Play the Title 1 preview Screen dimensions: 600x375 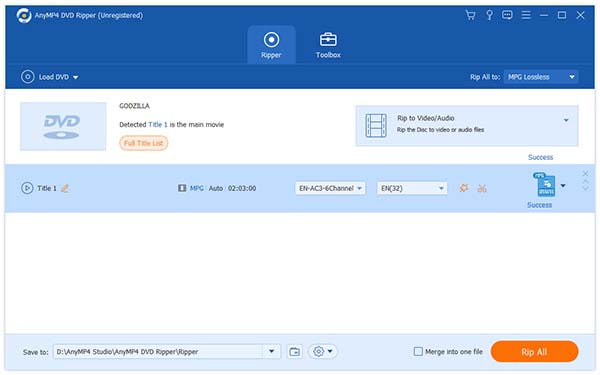(27, 188)
